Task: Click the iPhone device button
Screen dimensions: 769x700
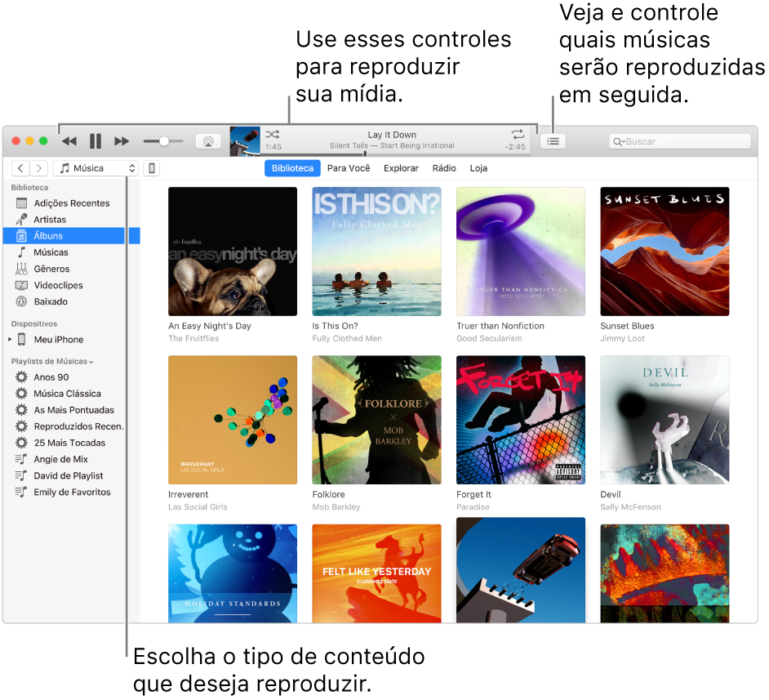Action: pyautogui.click(x=152, y=168)
